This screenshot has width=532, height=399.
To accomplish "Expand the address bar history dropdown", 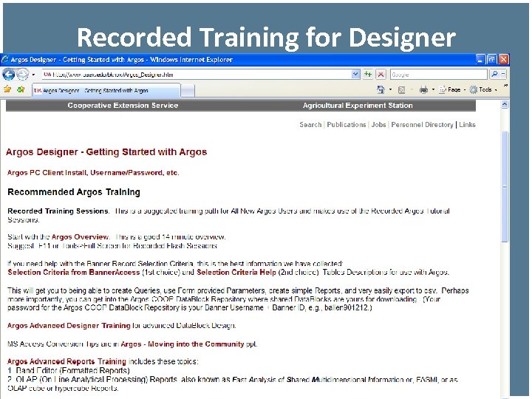I will pos(355,75).
